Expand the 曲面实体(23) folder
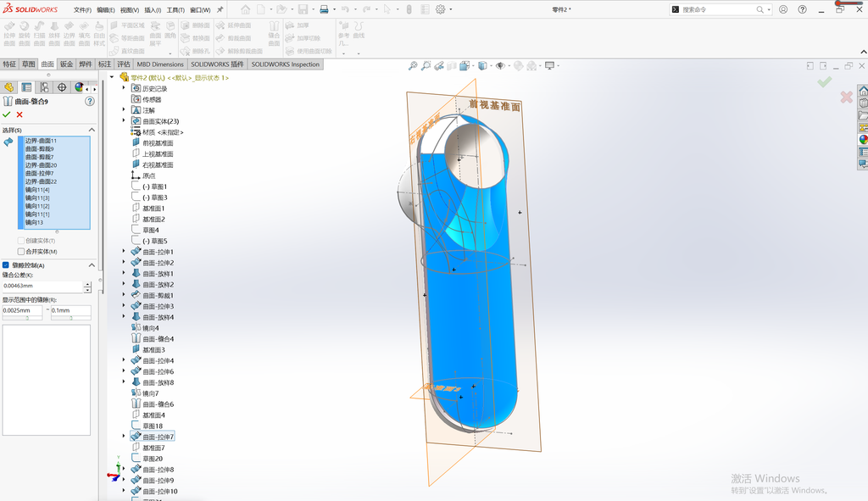 click(x=124, y=120)
